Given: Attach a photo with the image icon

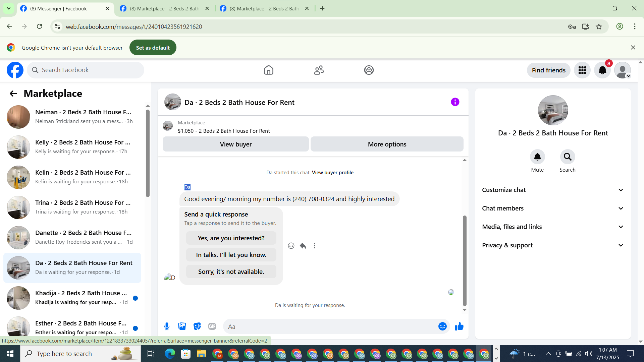Looking at the screenshot, I should 182,326.
